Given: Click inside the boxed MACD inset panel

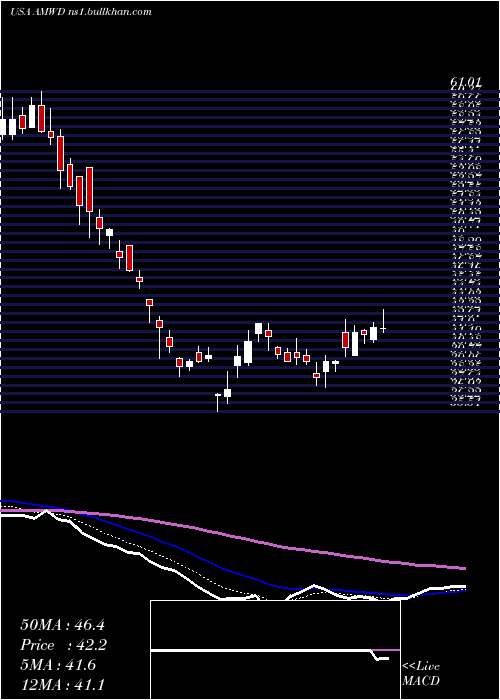Looking at the screenshot, I should [275, 650].
